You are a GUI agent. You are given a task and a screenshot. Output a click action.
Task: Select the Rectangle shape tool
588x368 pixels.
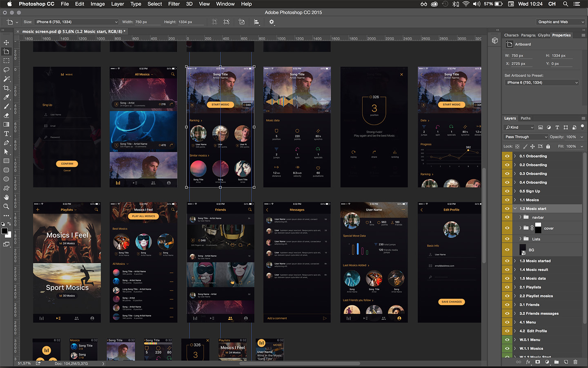pyautogui.click(x=6, y=161)
